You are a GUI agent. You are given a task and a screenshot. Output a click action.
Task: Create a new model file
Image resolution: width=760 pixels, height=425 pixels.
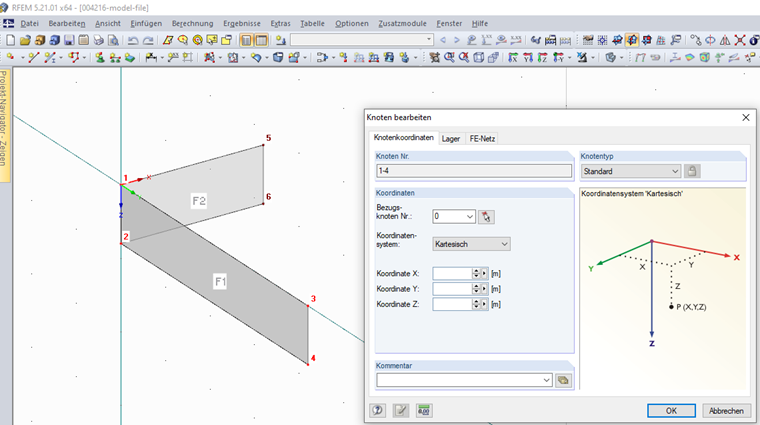10,40
